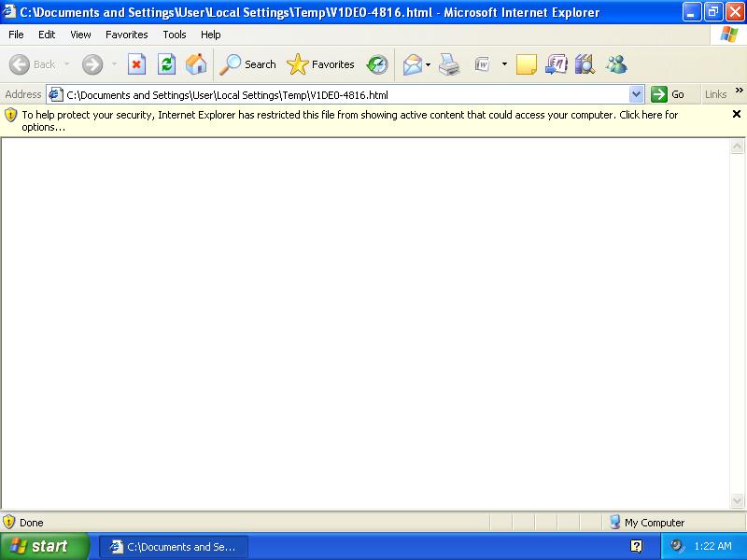Launch the Messenger icon in toolbar
Screen dimensions: 747x560
(616, 64)
